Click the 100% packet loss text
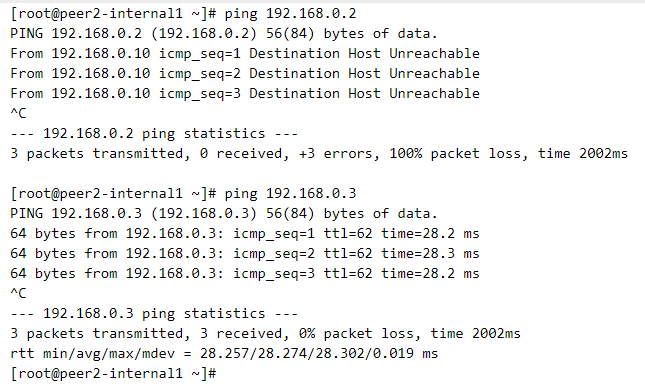The height and width of the screenshot is (391, 645). coord(458,153)
